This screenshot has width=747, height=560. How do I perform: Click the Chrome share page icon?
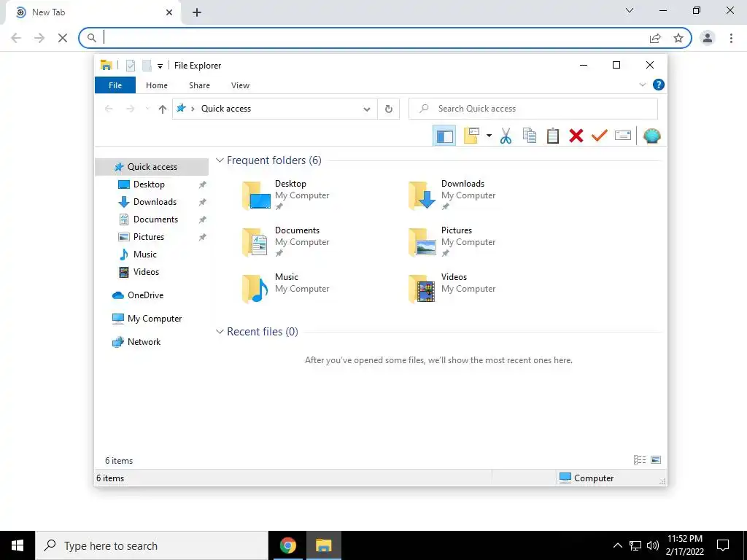click(x=656, y=38)
